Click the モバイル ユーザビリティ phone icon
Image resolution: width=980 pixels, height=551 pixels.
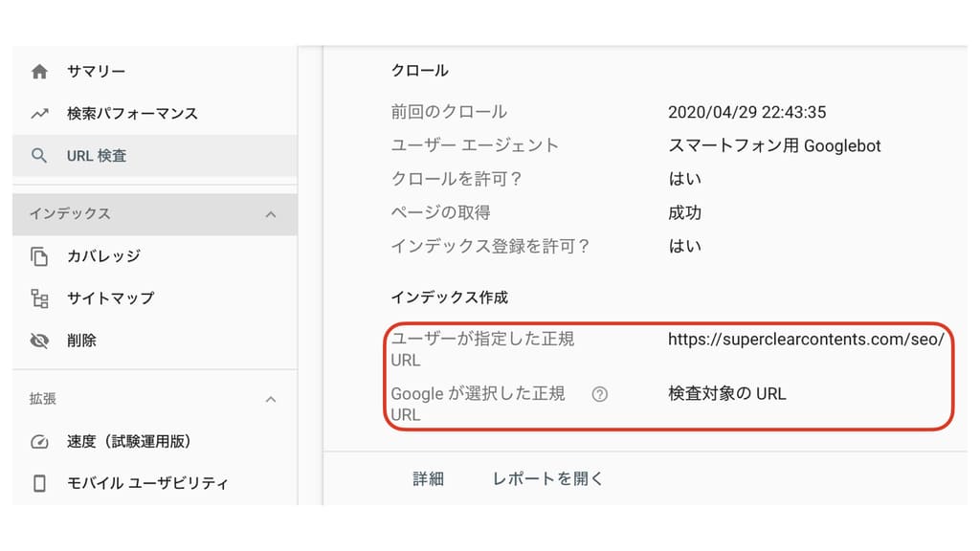pyautogui.click(x=40, y=483)
